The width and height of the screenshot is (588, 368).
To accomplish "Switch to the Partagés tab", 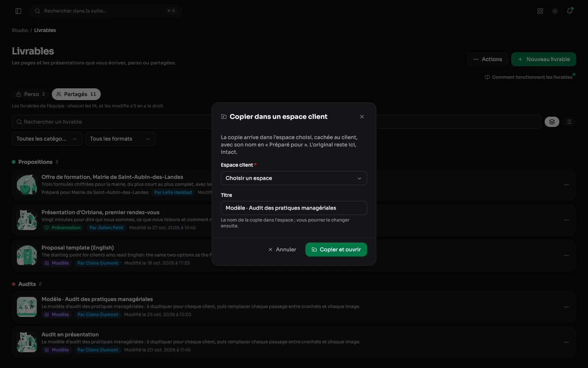I will [x=76, y=94].
